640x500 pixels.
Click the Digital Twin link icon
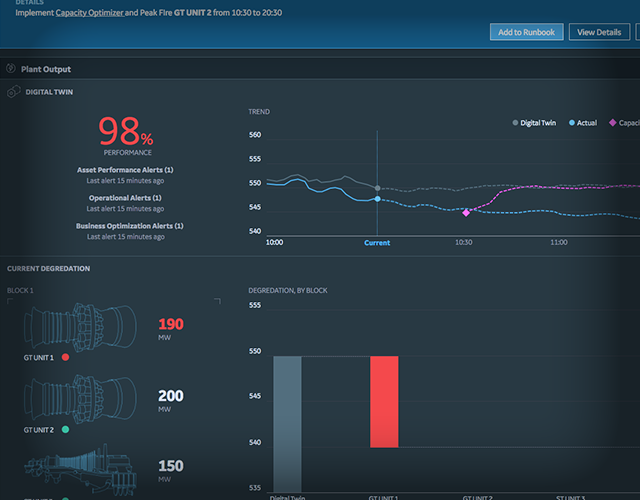pos(13,91)
